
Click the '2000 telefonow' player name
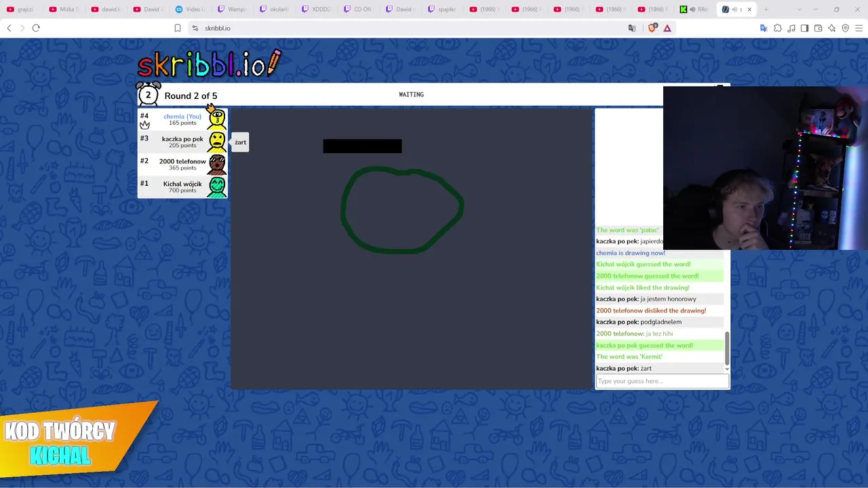click(182, 161)
